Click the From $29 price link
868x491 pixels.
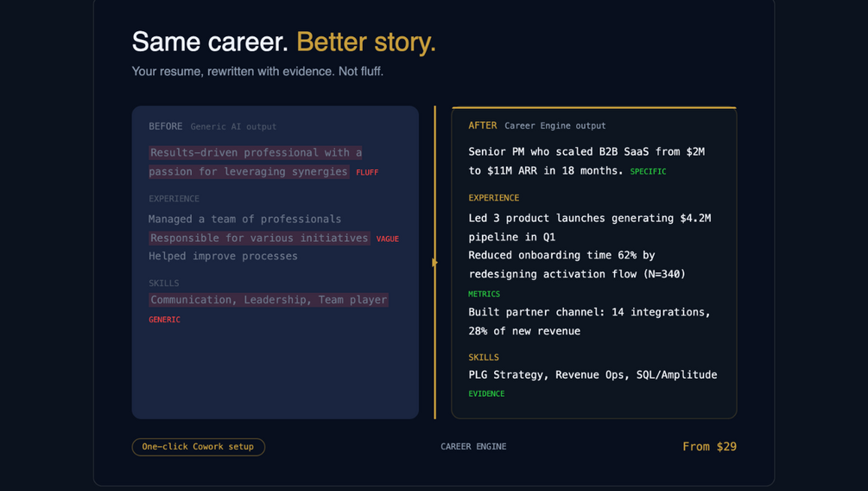[x=709, y=447]
